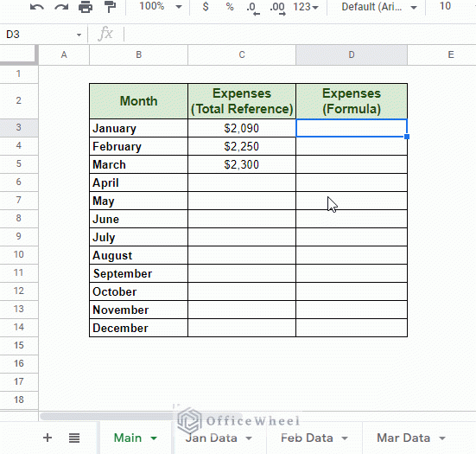The height and width of the screenshot is (454, 476).
Task: Open the 123 more formats dropdown
Action: (x=306, y=7)
